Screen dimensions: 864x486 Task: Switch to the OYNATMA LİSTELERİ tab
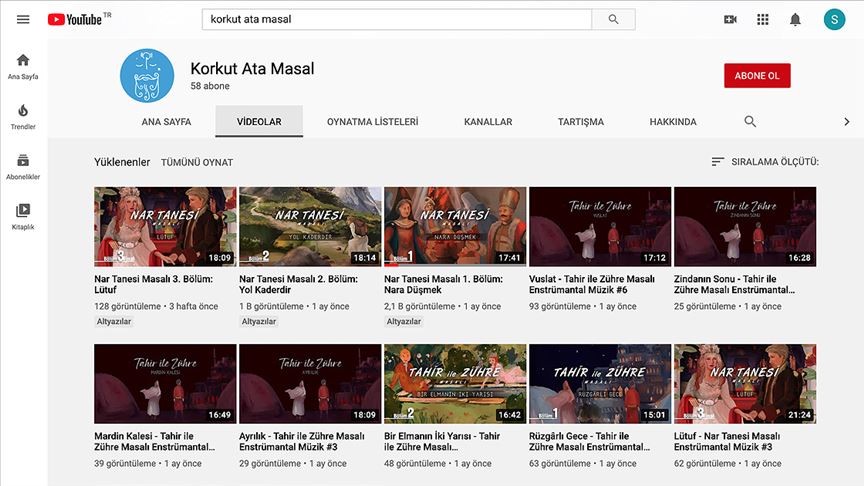click(x=372, y=122)
